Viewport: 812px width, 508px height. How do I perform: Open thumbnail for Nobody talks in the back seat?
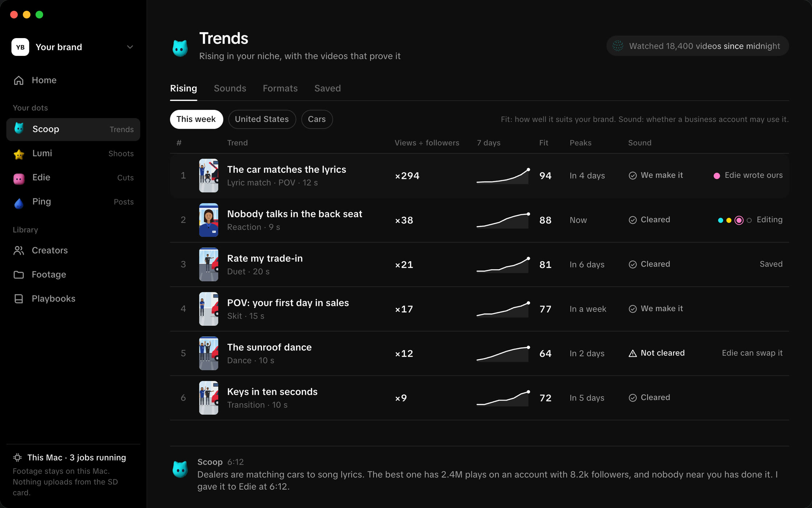(208, 220)
